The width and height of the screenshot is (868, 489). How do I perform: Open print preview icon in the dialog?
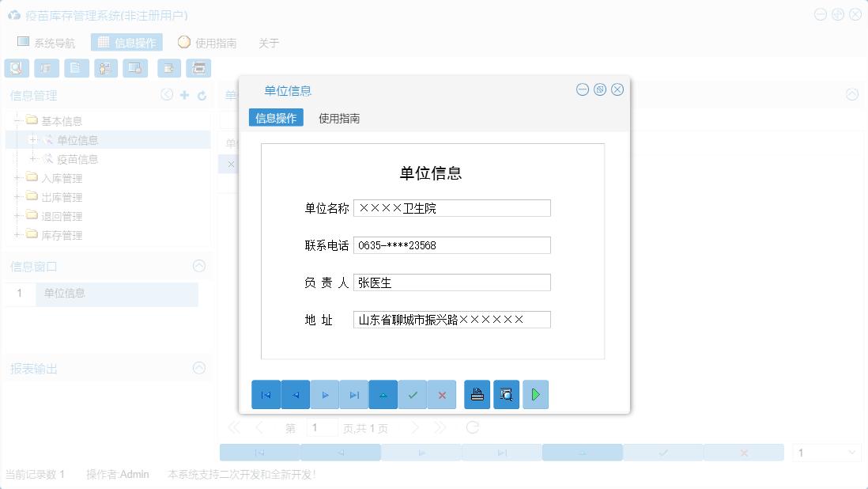[506, 394]
